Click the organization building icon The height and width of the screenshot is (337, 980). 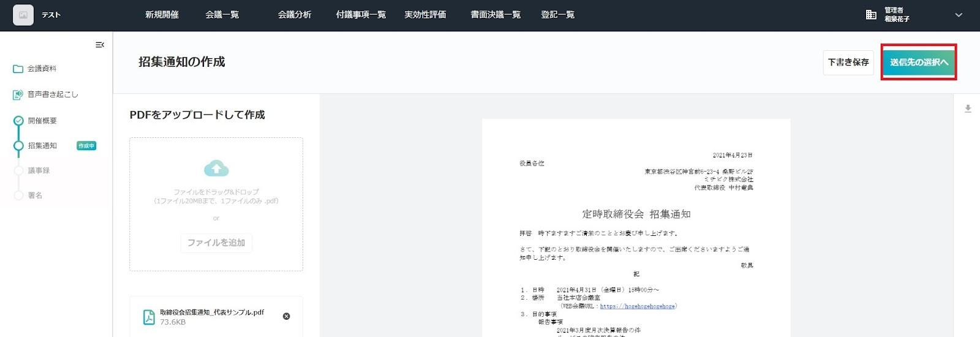[871, 15]
